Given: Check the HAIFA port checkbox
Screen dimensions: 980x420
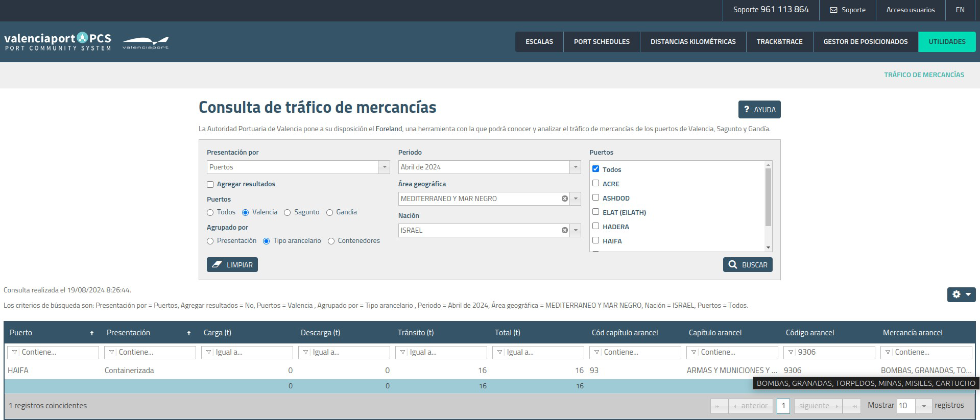Looking at the screenshot, I should [x=595, y=240].
